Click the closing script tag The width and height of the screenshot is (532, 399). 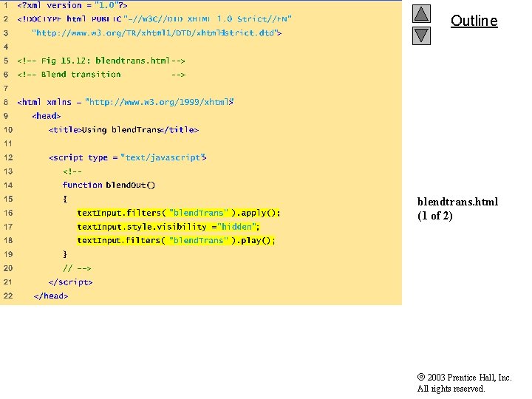click(71, 282)
